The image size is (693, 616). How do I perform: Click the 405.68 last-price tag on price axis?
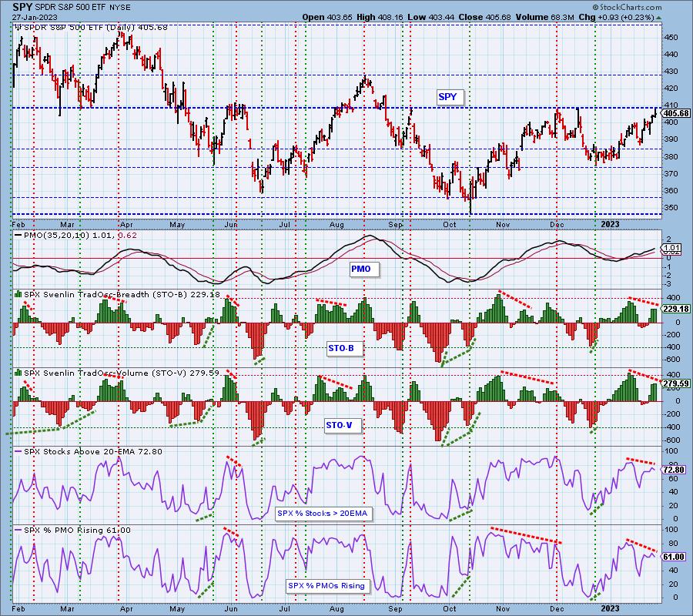[677, 113]
